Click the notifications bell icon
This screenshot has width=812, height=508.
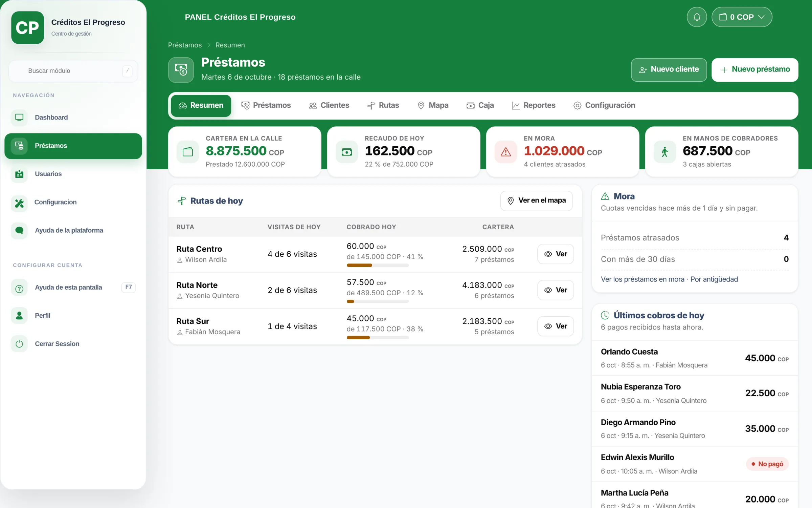click(697, 17)
